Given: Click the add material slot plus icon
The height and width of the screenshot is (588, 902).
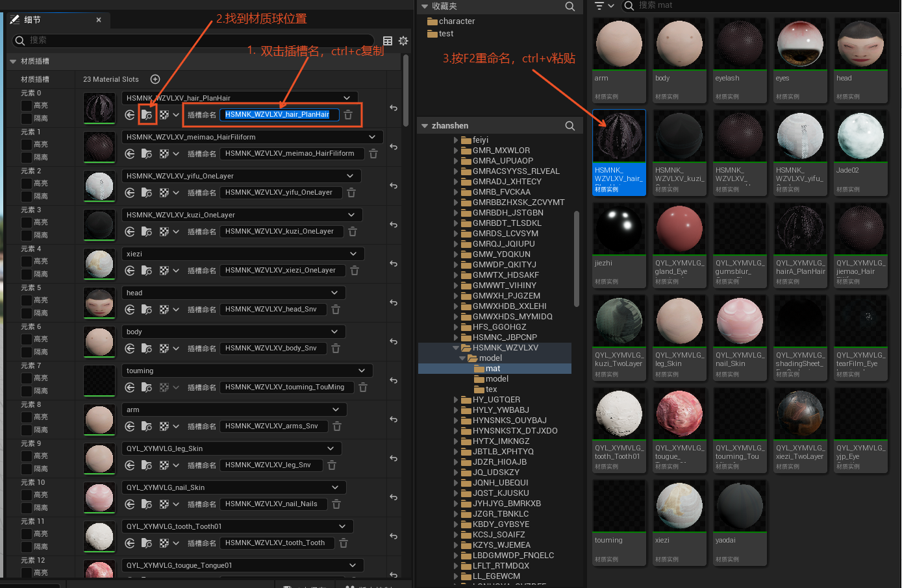Looking at the screenshot, I should [155, 79].
